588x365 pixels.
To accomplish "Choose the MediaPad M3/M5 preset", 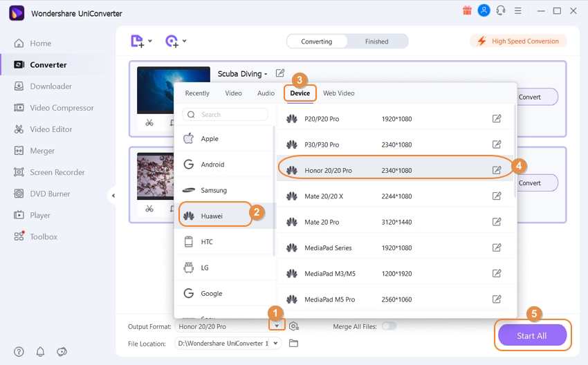I will [x=394, y=274].
